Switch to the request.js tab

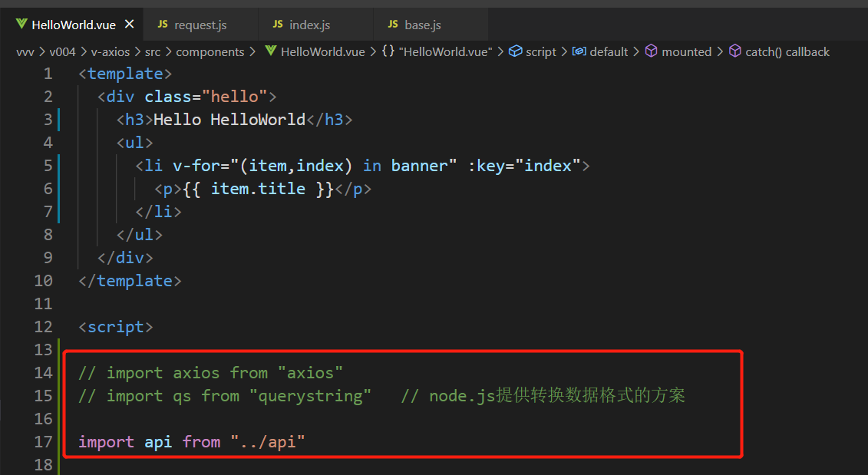[200, 25]
